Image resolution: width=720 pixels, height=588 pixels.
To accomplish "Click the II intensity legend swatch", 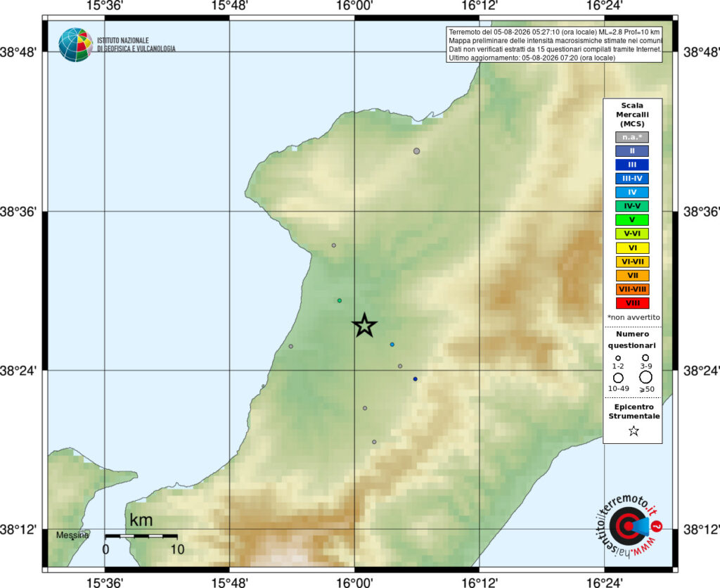I will pyautogui.click(x=632, y=151).
